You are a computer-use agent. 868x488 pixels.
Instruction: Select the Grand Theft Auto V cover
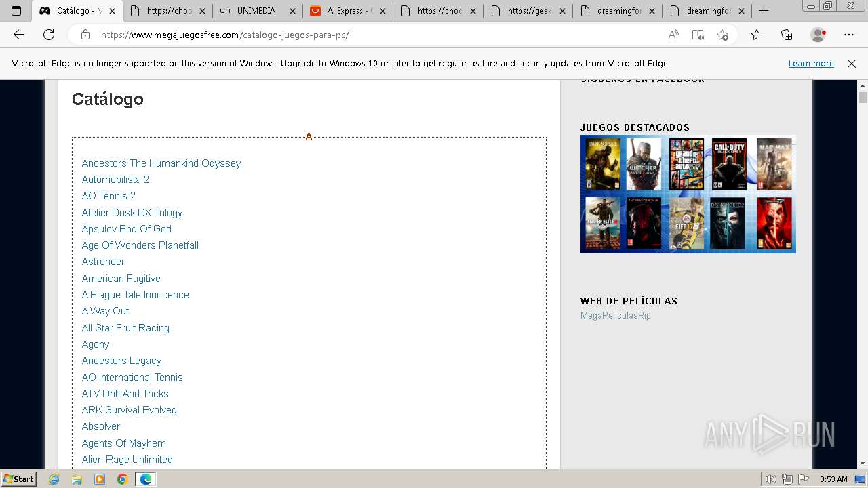click(x=686, y=165)
